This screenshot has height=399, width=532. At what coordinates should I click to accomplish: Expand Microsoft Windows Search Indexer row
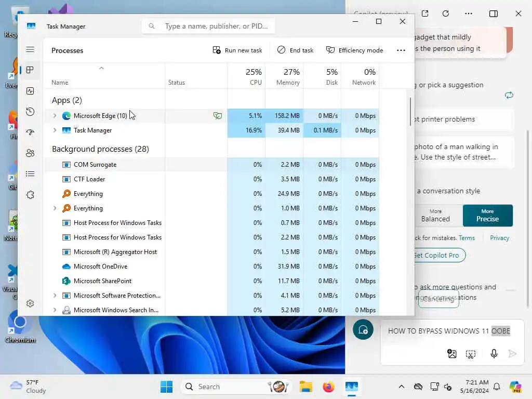[55, 310]
